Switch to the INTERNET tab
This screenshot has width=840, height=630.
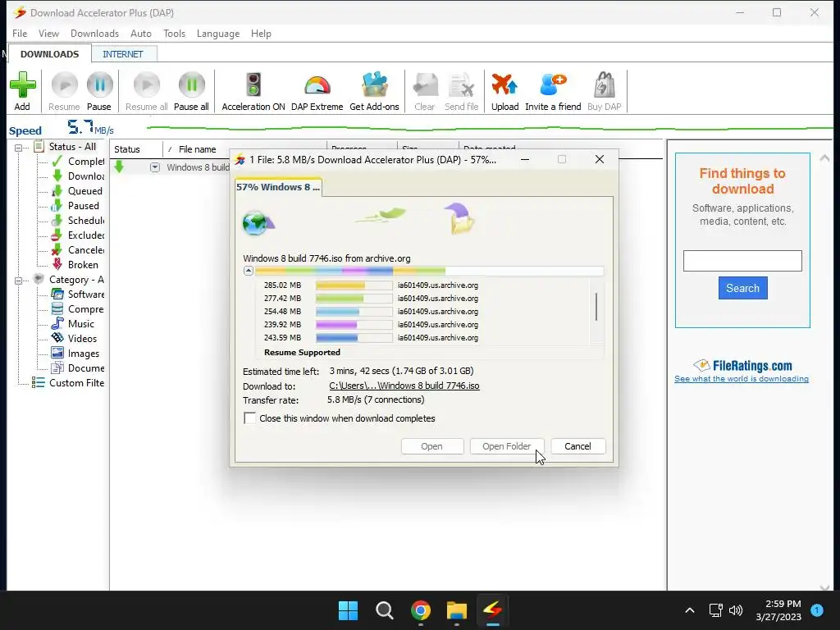click(x=123, y=54)
